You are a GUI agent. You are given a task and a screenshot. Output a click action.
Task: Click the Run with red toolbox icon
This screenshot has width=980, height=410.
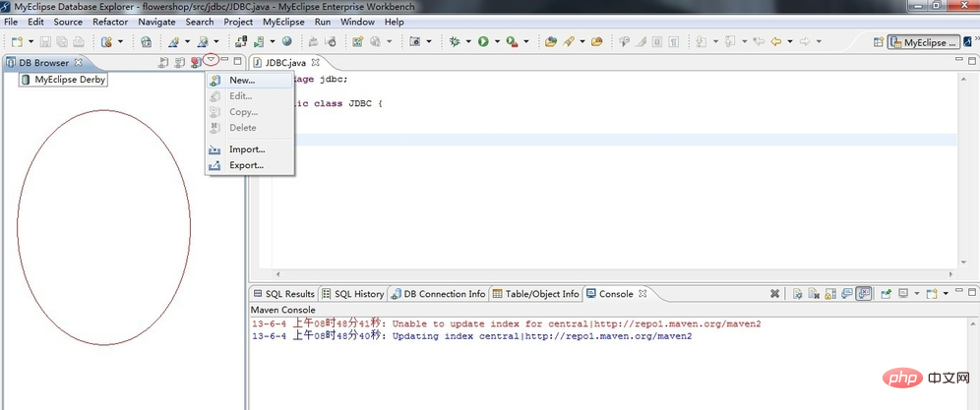click(512, 42)
